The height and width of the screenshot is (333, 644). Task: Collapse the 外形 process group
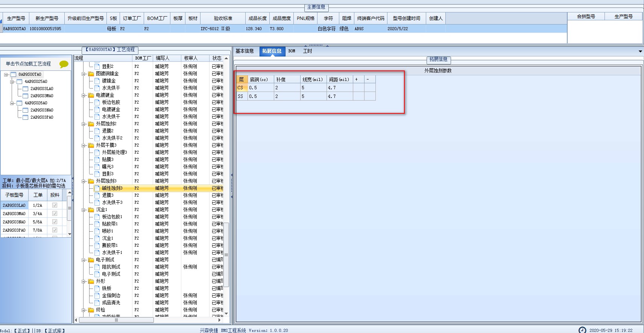[x=84, y=281]
